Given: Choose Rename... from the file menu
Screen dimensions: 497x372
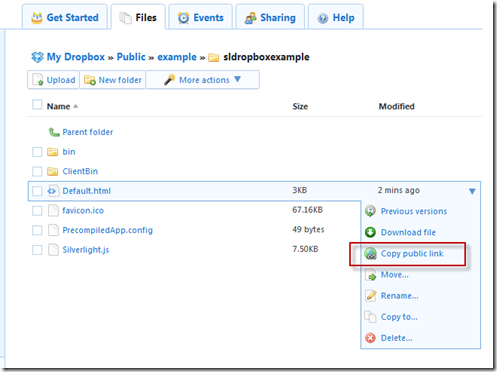Looking at the screenshot, I should 400,296.
